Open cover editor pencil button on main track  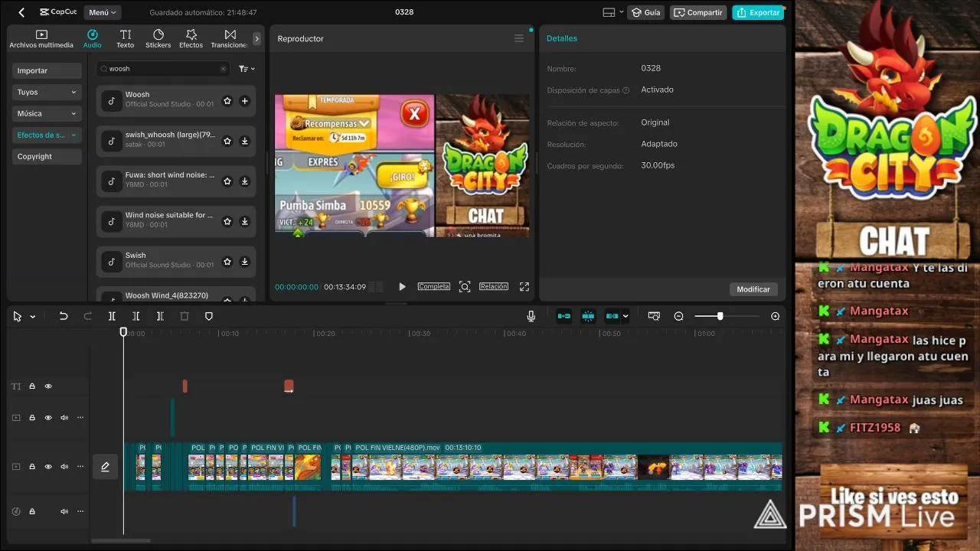[105, 467]
